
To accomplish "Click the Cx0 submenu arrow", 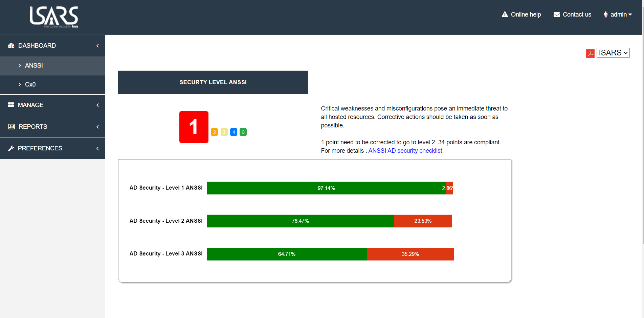I will coord(20,84).
